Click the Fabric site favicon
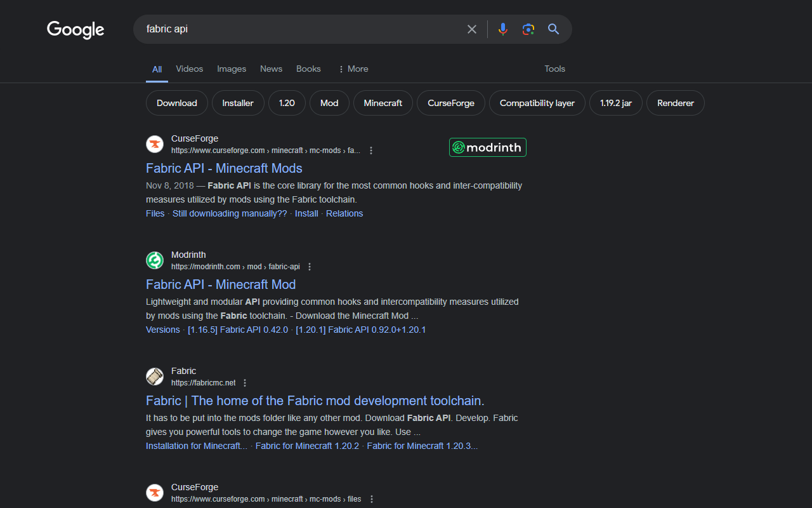812x508 pixels. point(155,377)
